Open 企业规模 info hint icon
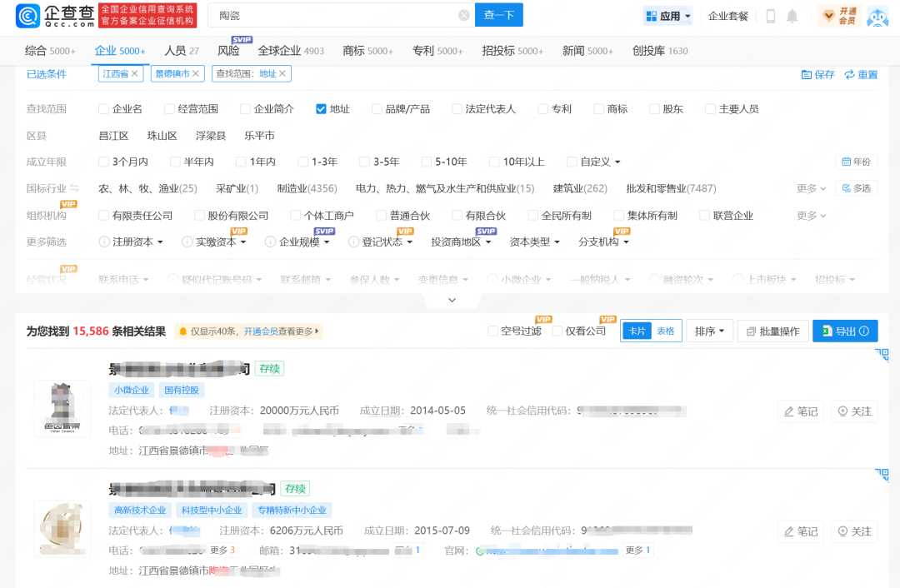The width and height of the screenshot is (900, 588). [x=270, y=242]
